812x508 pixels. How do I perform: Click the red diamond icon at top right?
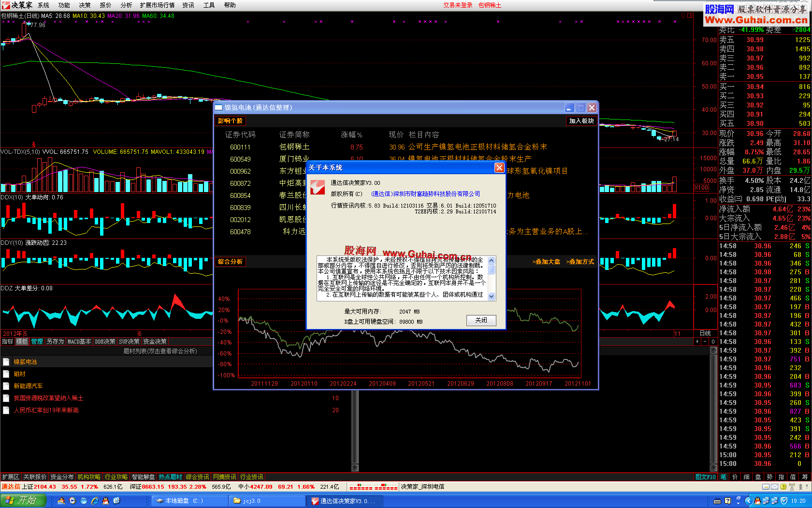click(x=683, y=15)
